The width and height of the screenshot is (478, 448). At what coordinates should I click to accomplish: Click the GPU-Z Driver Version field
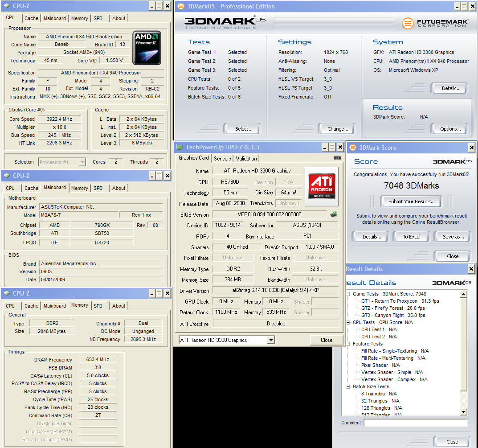[x=276, y=290]
